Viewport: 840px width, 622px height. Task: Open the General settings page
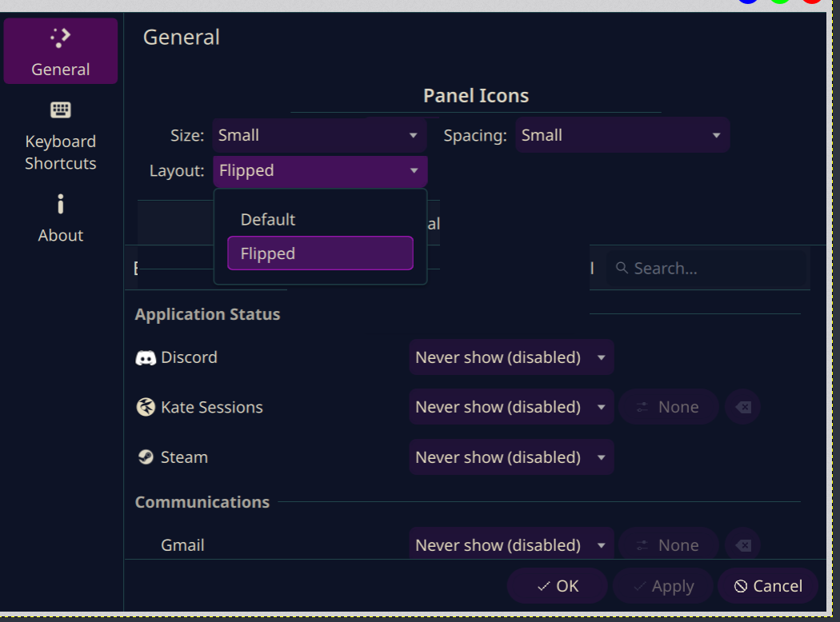[x=61, y=51]
